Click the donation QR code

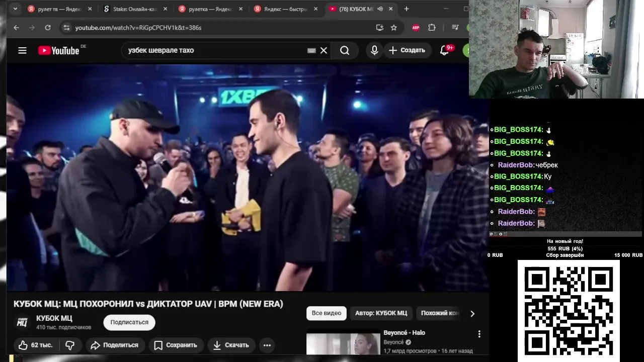click(569, 310)
